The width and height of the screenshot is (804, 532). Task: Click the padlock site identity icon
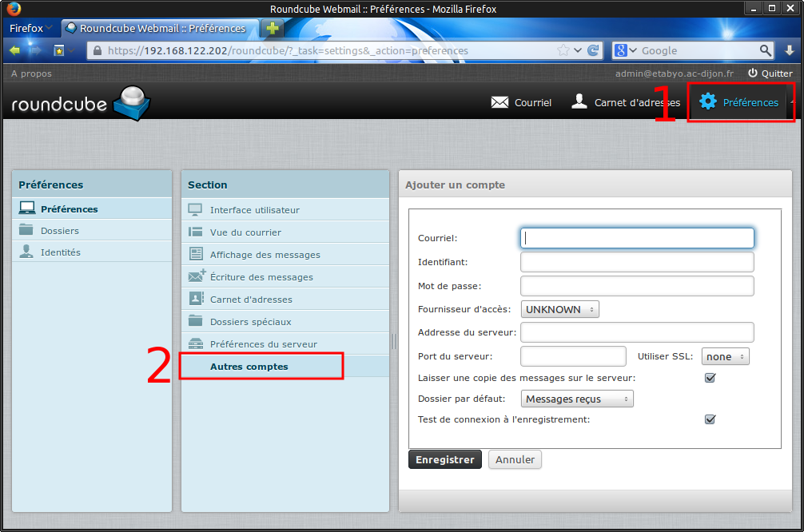click(x=98, y=50)
